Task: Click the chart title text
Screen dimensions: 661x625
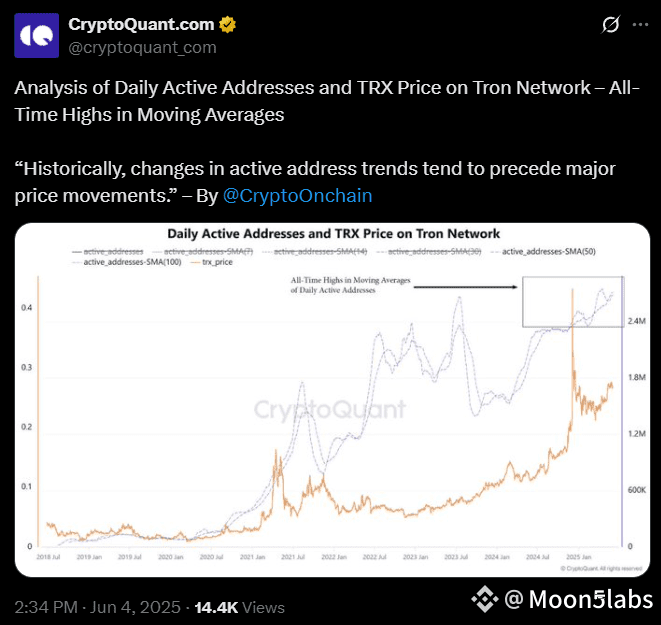Action: click(333, 233)
